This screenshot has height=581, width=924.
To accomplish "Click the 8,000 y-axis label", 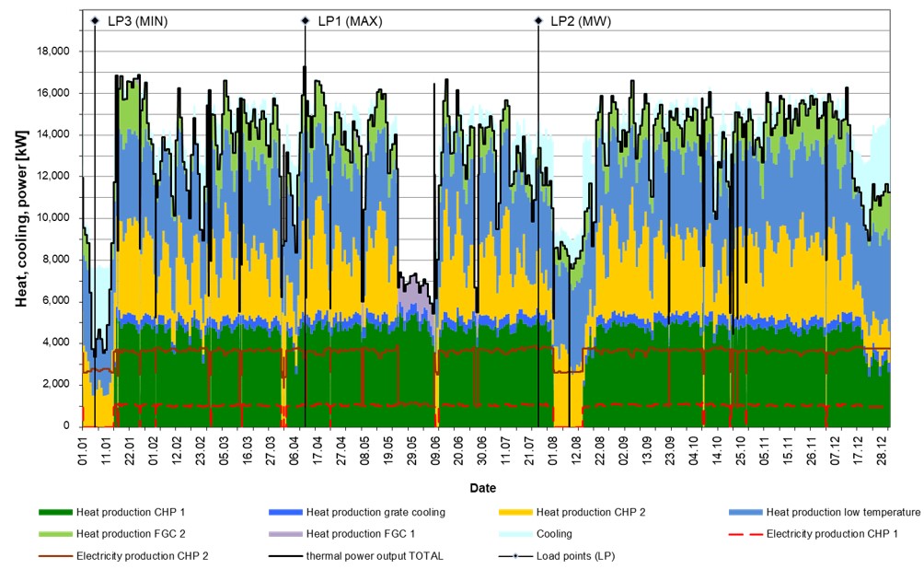I will pyautogui.click(x=55, y=260).
